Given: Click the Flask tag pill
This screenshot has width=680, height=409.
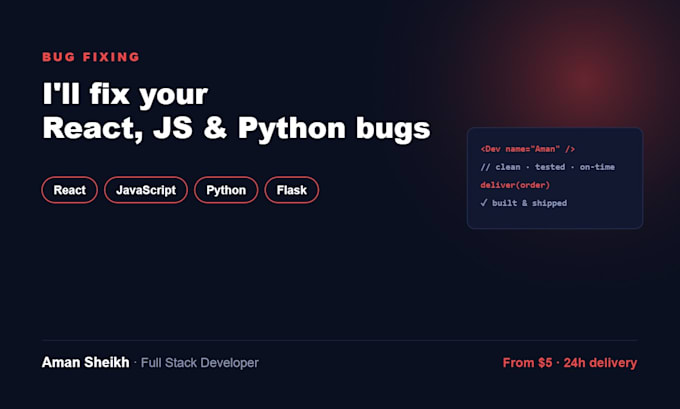Looking at the screenshot, I should [x=291, y=190].
